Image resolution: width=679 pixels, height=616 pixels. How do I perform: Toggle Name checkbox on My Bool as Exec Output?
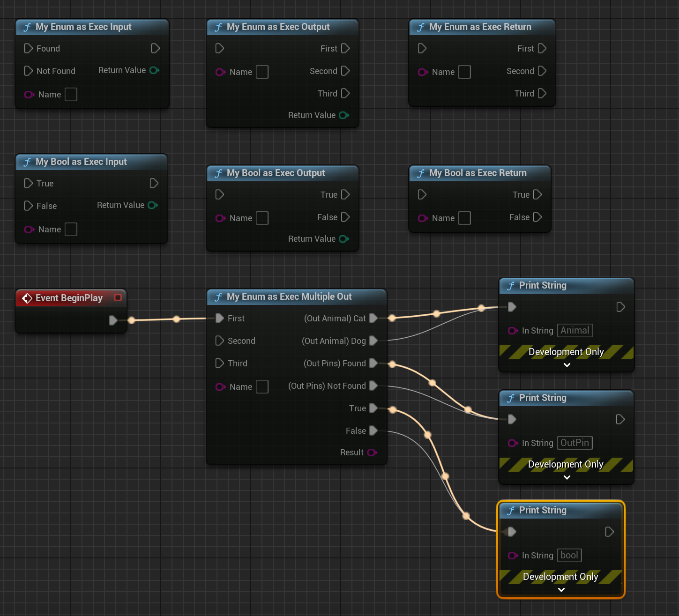tap(262, 218)
